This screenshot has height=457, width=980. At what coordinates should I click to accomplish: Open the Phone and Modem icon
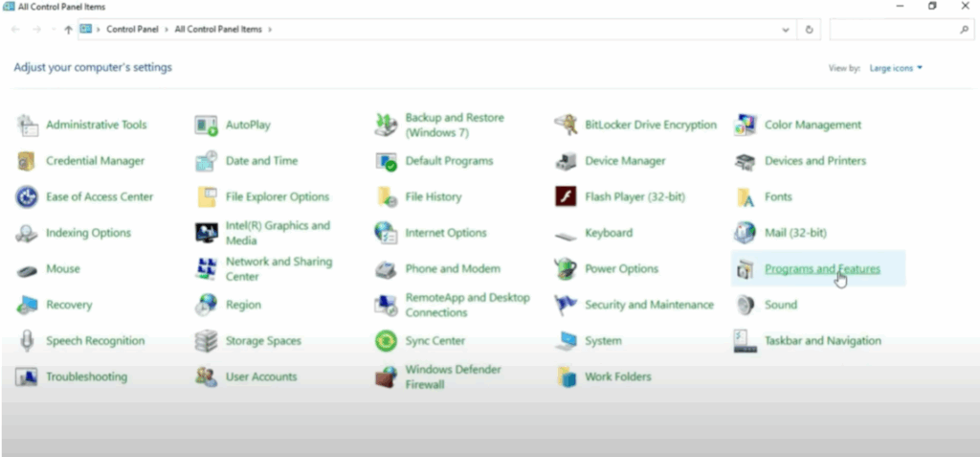(386, 270)
